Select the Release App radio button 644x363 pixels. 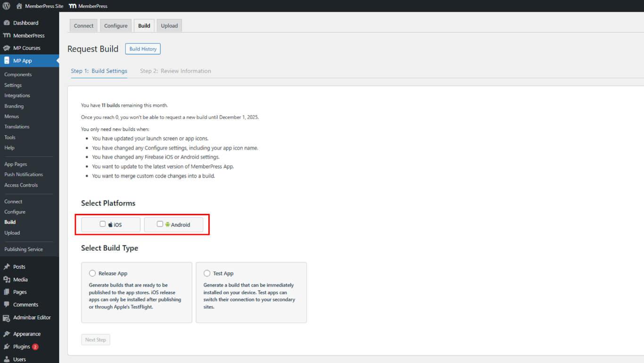pyautogui.click(x=92, y=273)
